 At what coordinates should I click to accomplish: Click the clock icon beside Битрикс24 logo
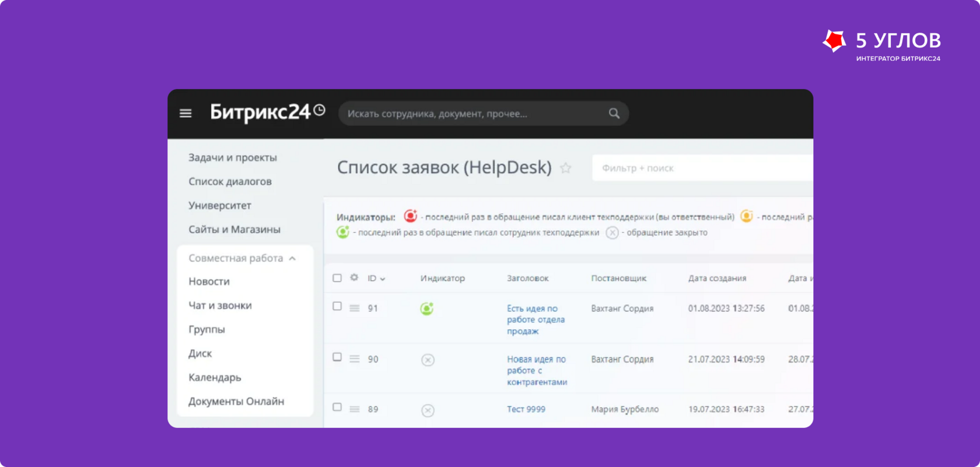coord(319,110)
